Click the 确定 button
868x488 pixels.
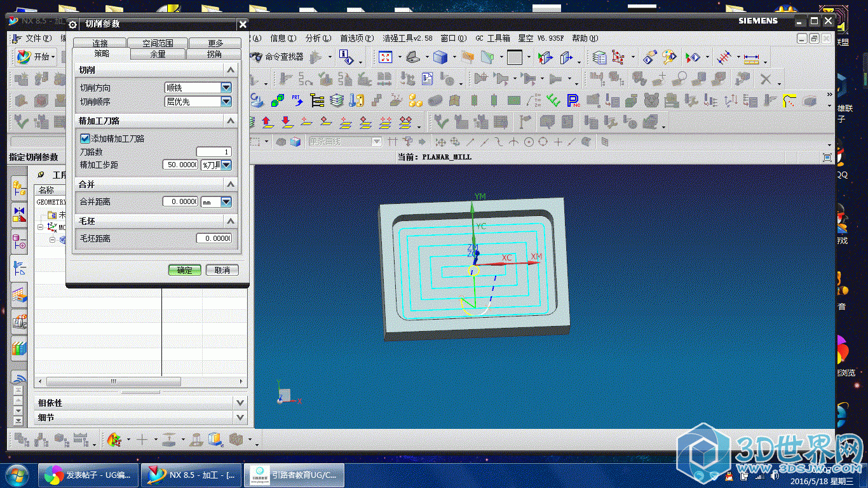pos(185,270)
